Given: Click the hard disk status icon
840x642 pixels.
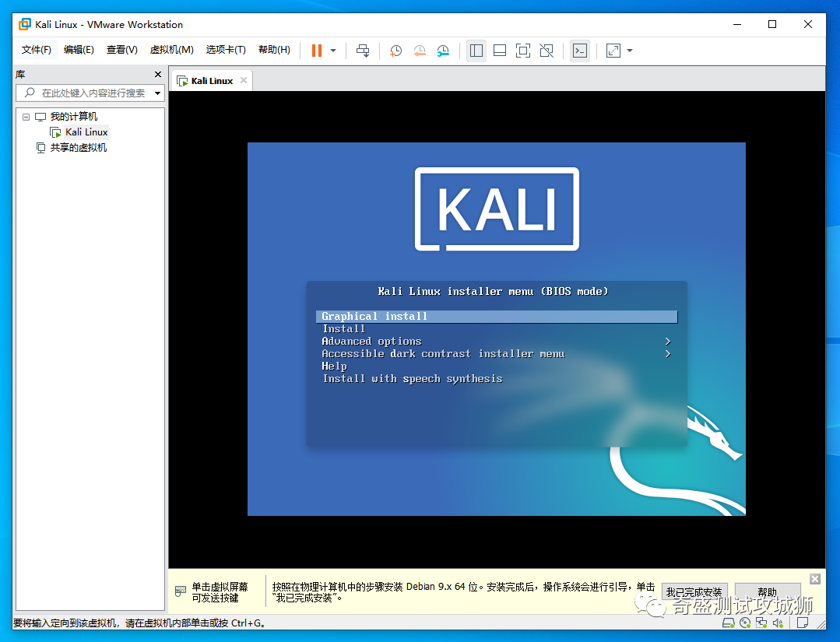Looking at the screenshot, I should [728, 623].
